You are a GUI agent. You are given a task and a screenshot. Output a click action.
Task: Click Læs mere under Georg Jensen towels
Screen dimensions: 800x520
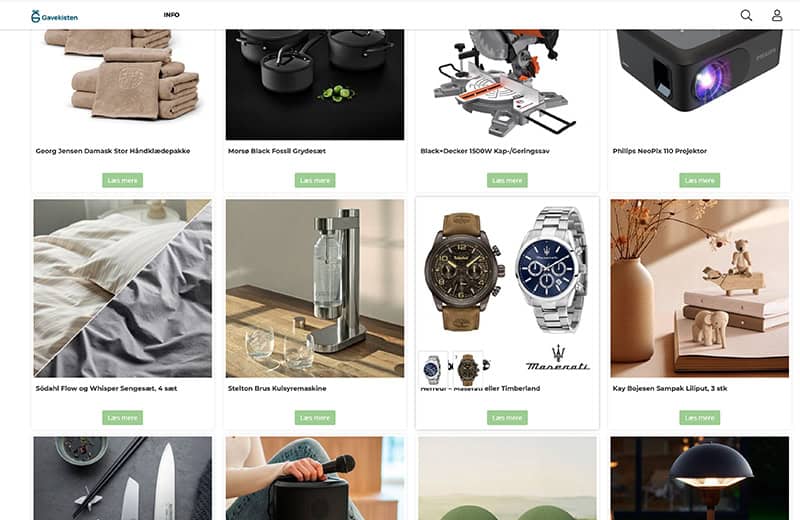[122, 180]
